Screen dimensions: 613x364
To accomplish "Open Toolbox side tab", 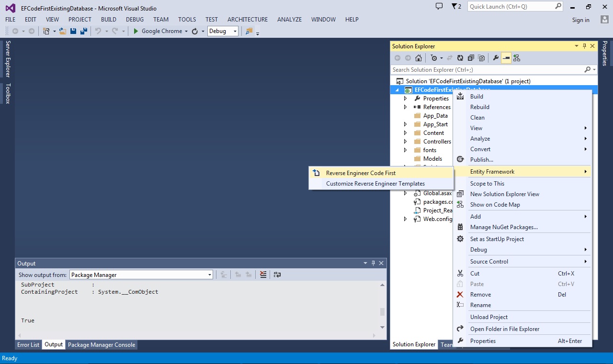I will point(8,93).
